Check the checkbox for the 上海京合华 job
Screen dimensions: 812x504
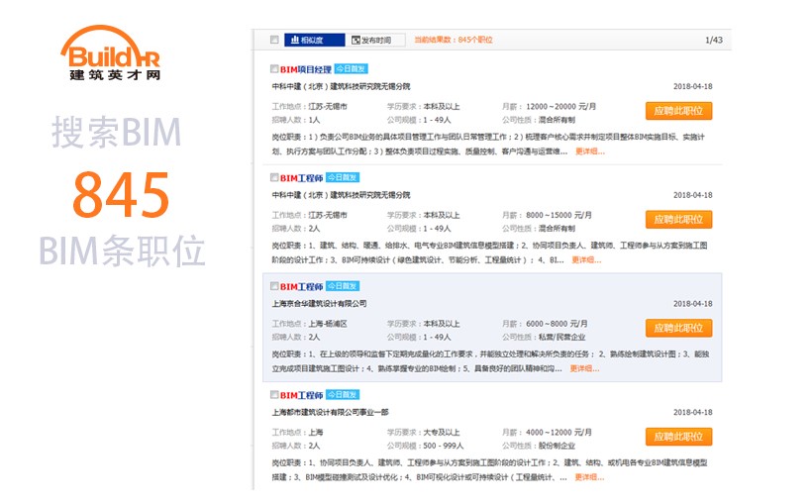tap(274, 286)
